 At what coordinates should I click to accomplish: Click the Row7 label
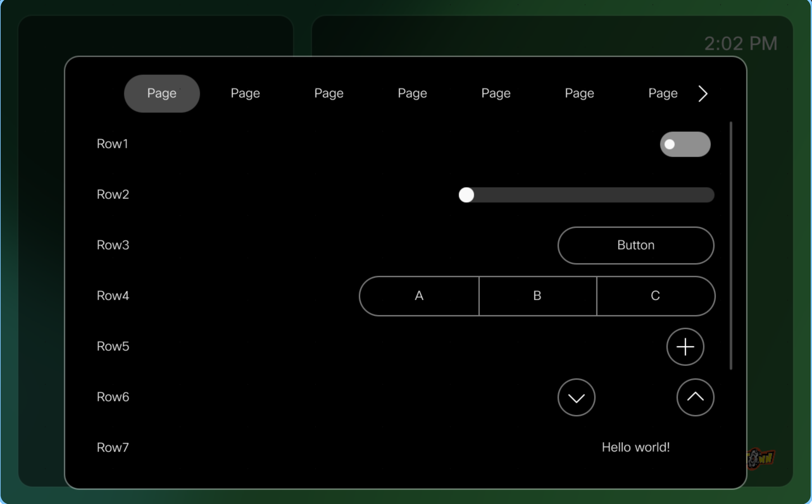point(113,448)
